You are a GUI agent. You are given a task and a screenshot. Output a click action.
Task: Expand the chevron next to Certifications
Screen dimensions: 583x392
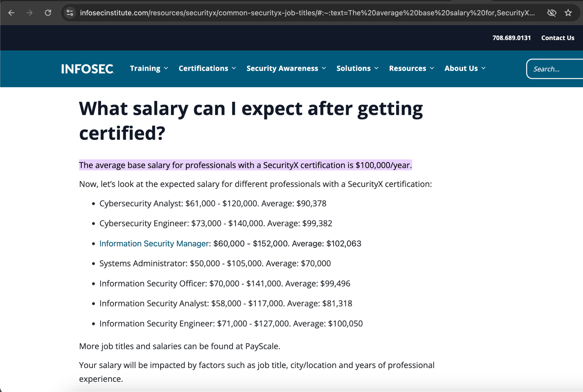(x=234, y=68)
